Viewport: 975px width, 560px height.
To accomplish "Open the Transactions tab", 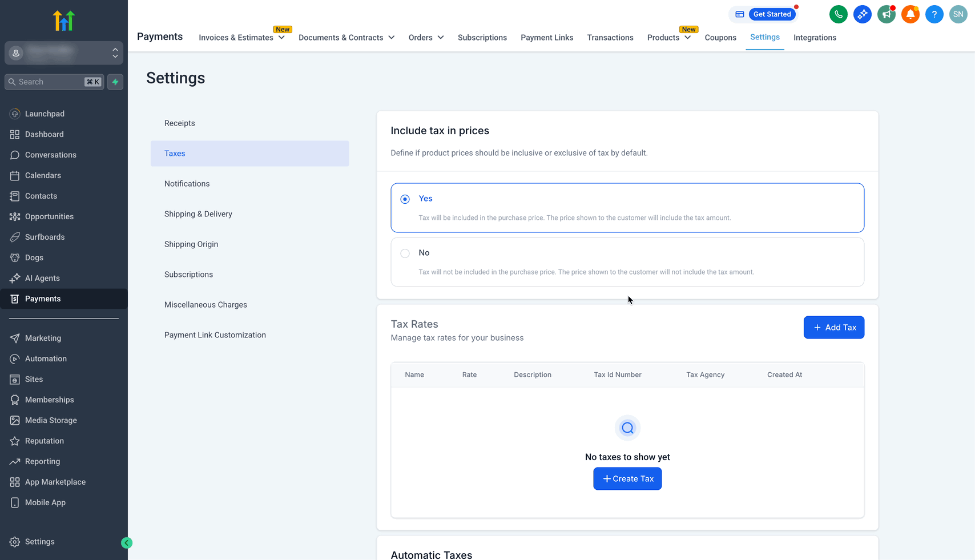I will click(x=610, y=38).
